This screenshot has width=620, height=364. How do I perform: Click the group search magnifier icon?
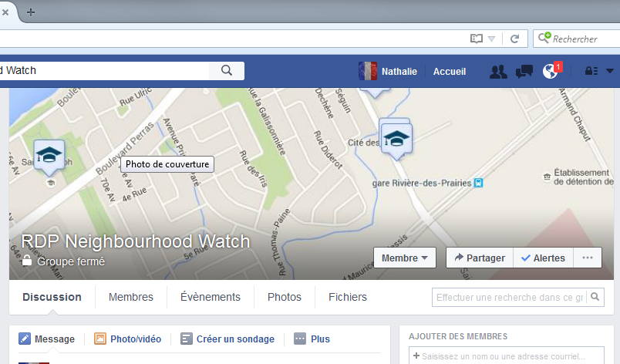click(595, 297)
